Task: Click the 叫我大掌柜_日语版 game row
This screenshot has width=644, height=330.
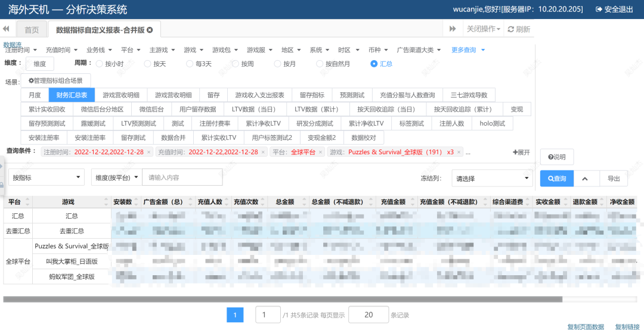Action: point(72,261)
